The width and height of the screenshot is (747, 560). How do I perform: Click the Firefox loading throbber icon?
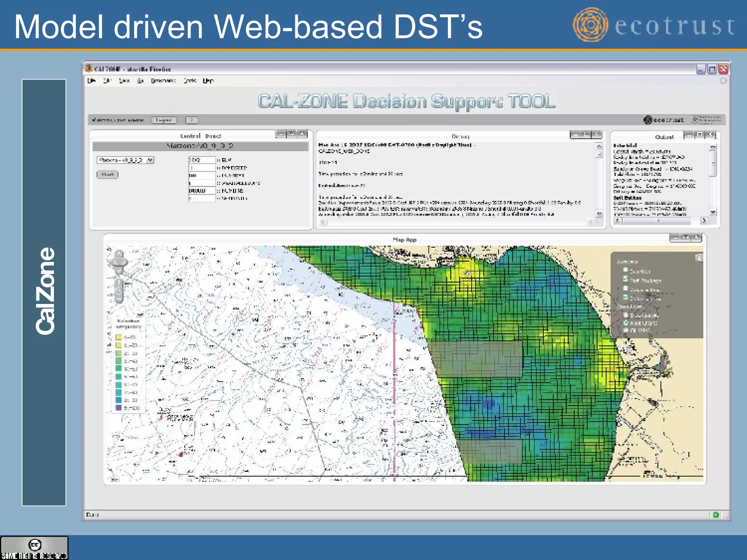723,81
